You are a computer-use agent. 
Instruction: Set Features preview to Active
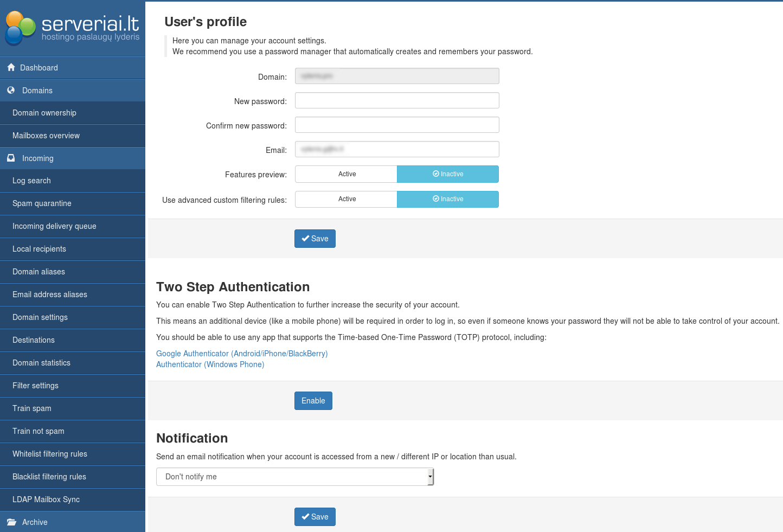pos(346,174)
